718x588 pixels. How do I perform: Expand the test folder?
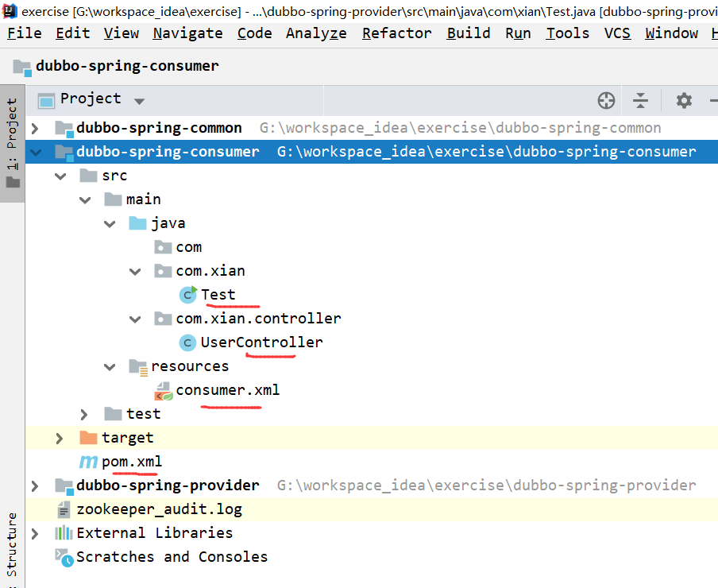click(84, 415)
